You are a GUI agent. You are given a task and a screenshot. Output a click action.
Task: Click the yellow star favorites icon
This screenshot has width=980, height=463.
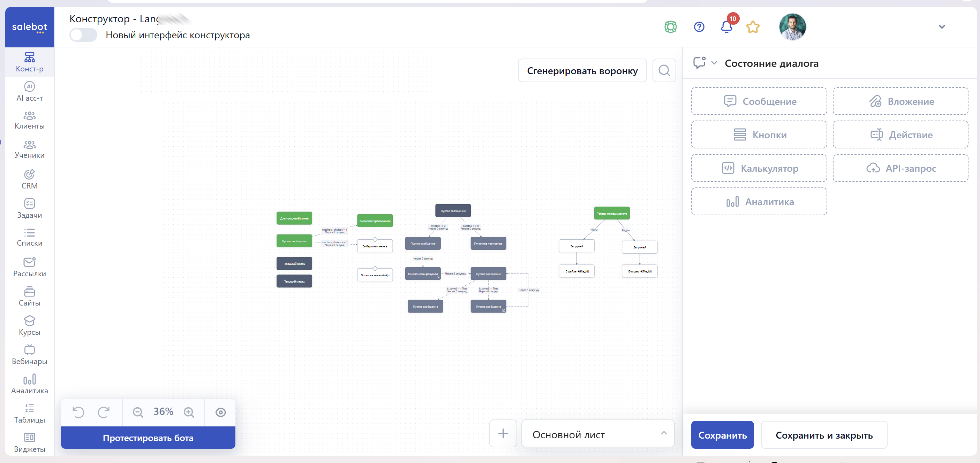tap(753, 27)
